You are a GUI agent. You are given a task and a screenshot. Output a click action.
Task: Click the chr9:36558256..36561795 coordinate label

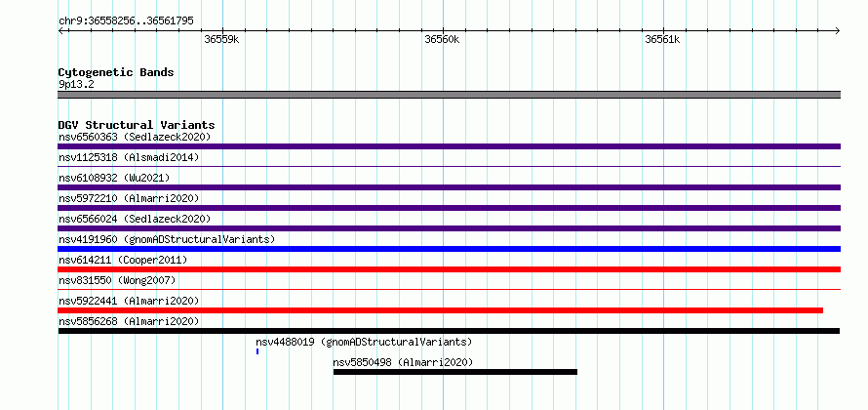(x=126, y=21)
